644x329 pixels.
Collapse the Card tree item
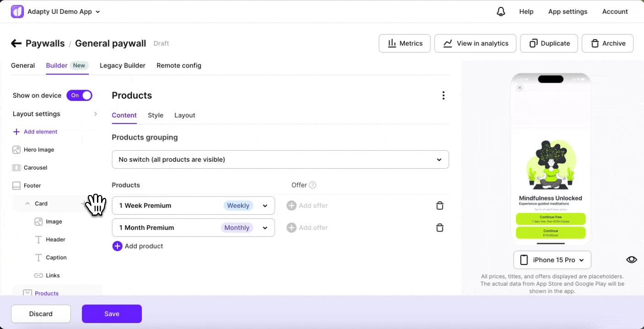pos(28,204)
